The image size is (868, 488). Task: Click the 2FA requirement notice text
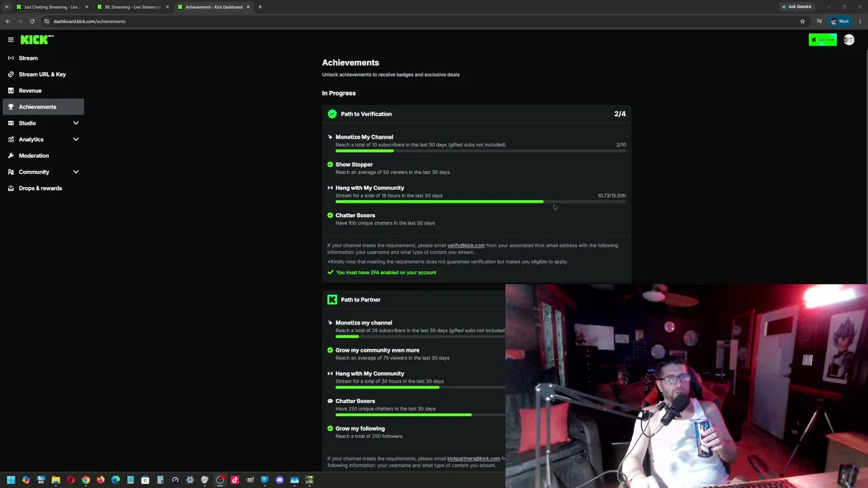pyautogui.click(x=387, y=272)
